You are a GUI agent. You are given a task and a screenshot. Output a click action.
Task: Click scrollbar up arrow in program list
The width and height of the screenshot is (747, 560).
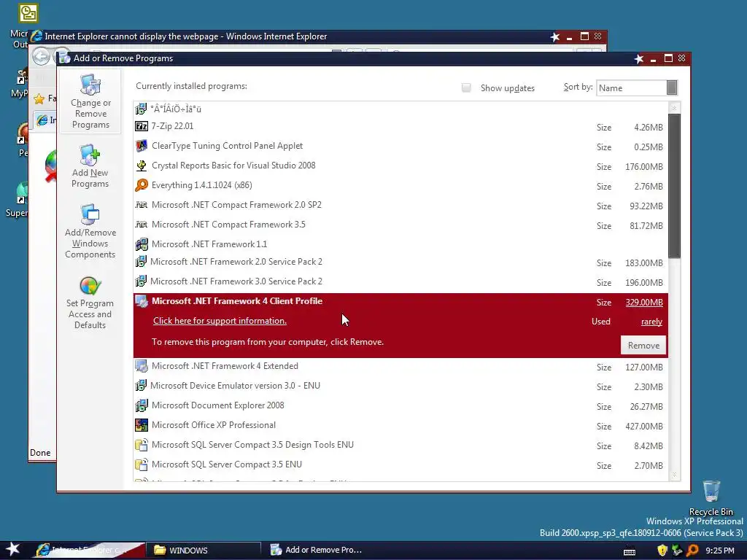click(x=674, y=108)
